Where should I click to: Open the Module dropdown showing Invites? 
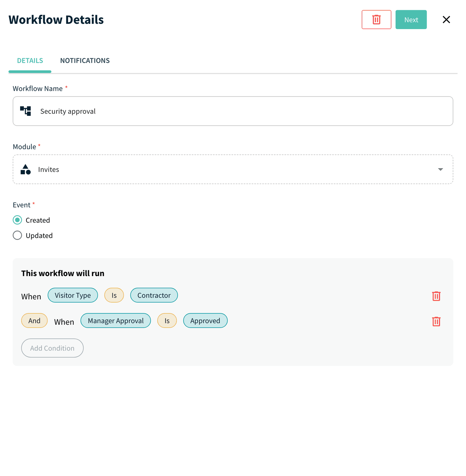point(233,169)
